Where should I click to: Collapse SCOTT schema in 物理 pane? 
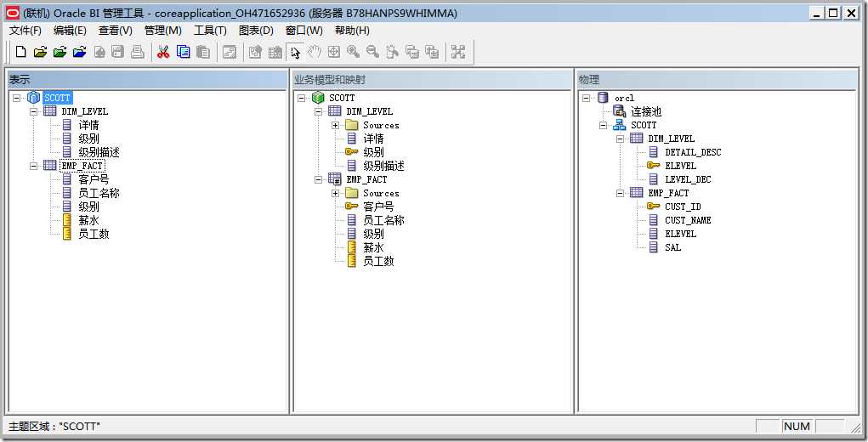(604, 125)
